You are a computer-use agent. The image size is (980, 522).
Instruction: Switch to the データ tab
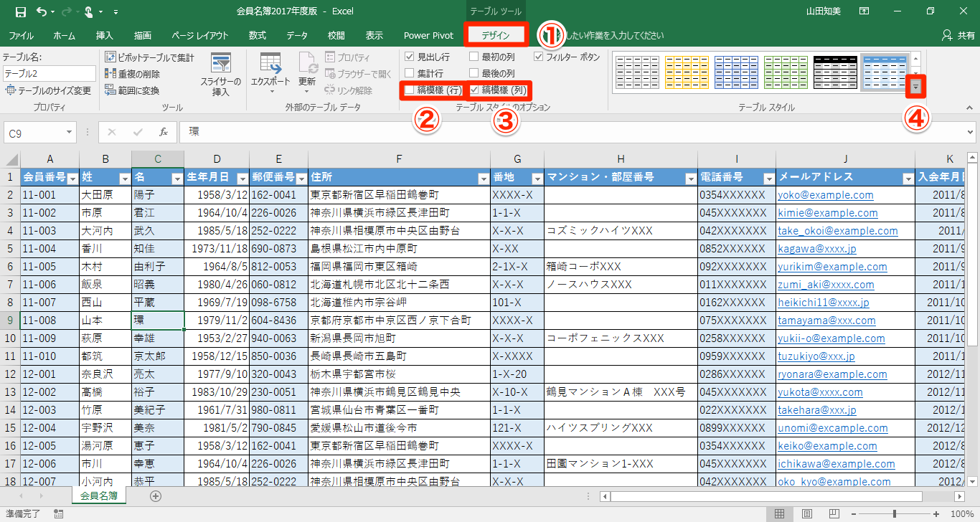[297, 35]
